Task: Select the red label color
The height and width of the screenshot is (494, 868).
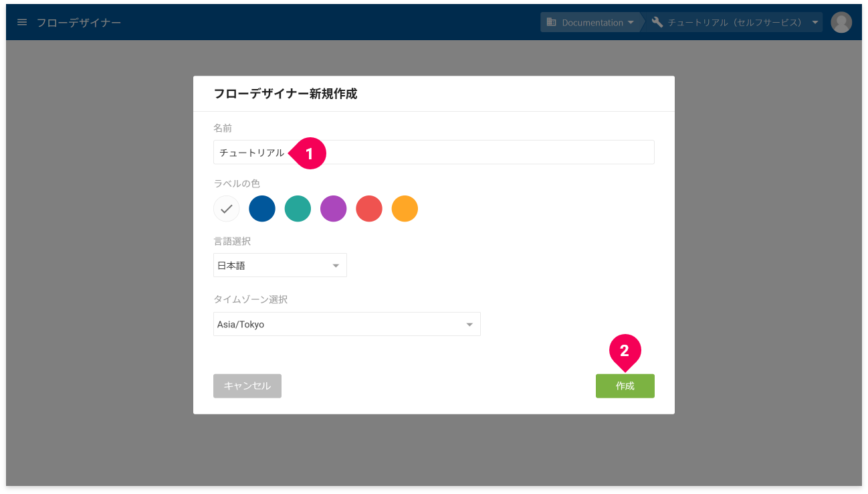Action: pyautogui.click(x=369, y=209)
